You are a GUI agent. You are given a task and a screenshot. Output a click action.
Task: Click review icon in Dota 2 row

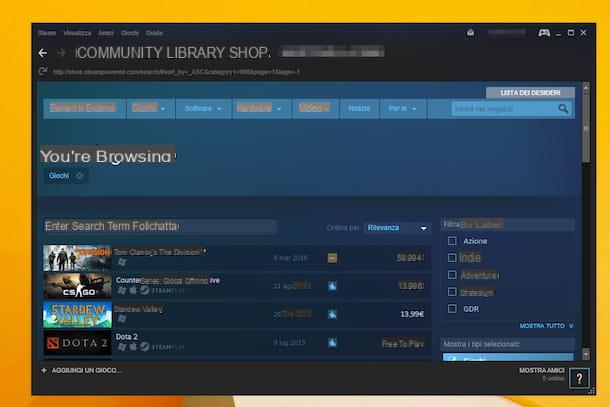pos(332,342)
